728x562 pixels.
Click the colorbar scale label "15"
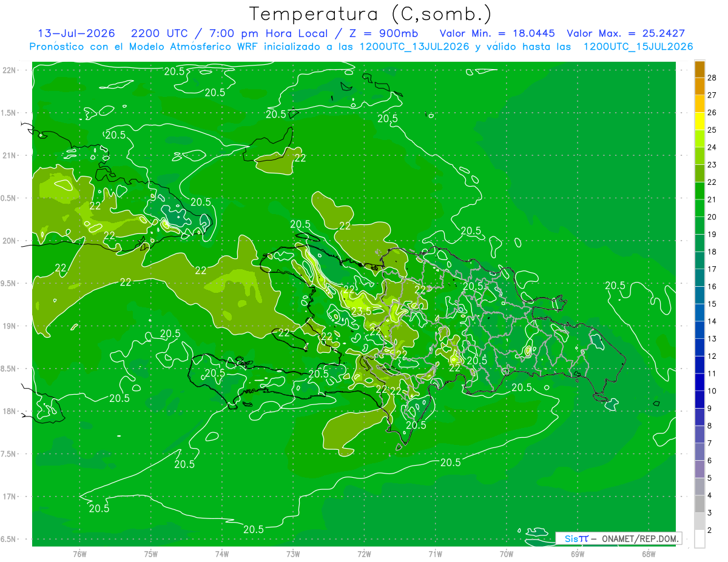click(x=712, y=304)
